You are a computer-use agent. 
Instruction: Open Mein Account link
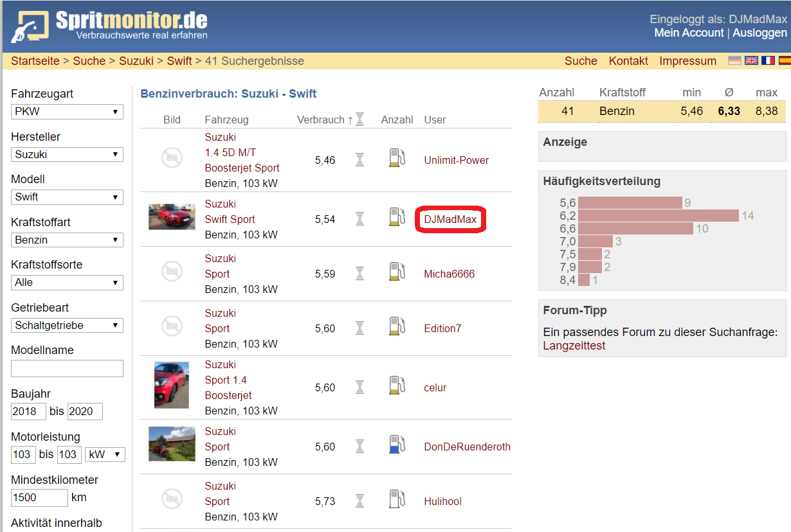point(689,33)
